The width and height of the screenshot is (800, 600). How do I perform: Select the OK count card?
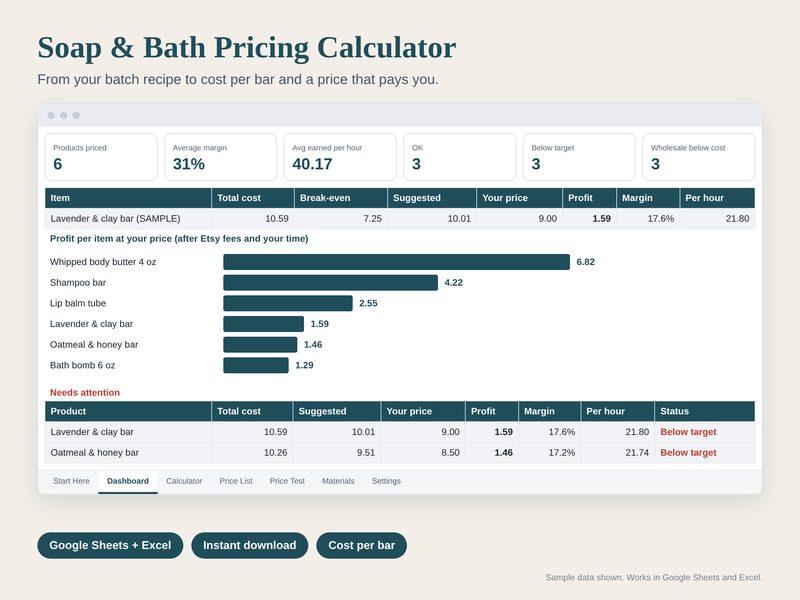460,157
